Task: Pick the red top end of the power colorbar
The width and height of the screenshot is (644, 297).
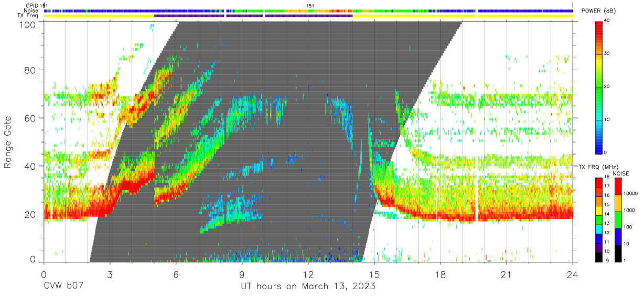Action: (x=599, y=24)
